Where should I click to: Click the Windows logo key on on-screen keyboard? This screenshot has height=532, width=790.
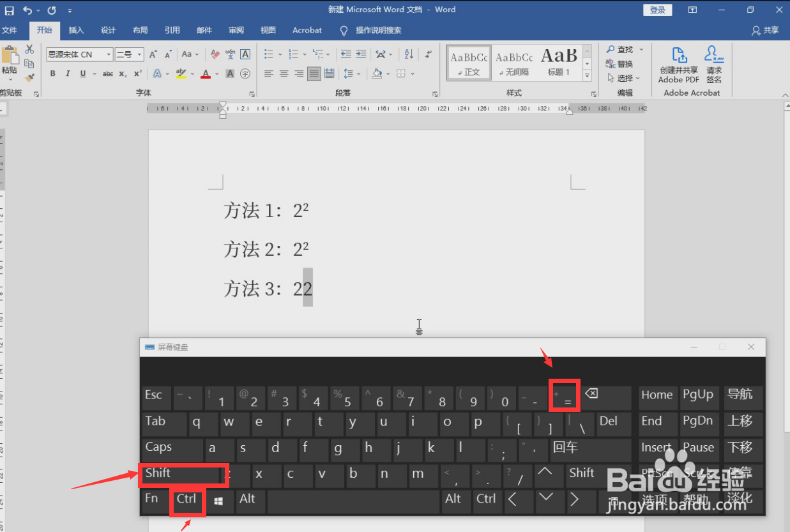tap(220, 502)
